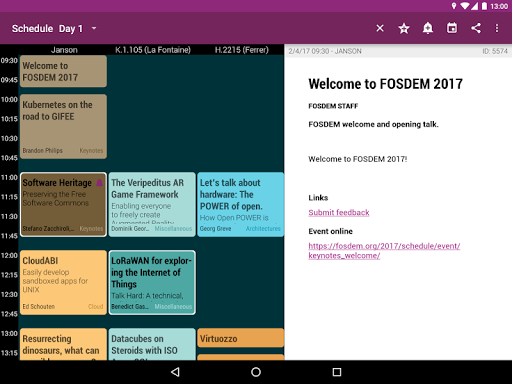This screenshot has width=512, height=384.
Task: Open the fosdem.org keynotes_welcome event link
Action: (384, 251)
